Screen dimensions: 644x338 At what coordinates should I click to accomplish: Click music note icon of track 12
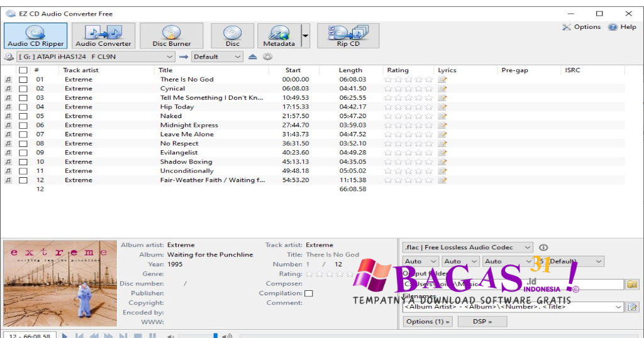click(x=8, y=180)
